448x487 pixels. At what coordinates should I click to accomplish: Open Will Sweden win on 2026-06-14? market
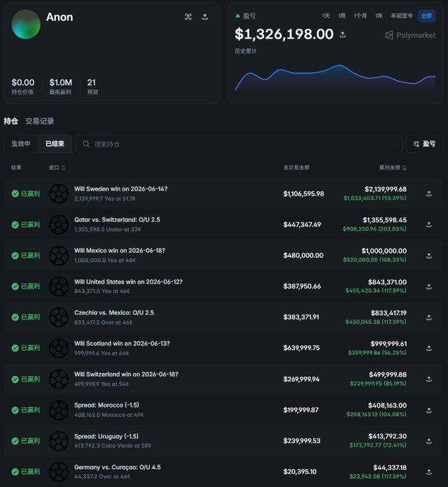[121, 189]
